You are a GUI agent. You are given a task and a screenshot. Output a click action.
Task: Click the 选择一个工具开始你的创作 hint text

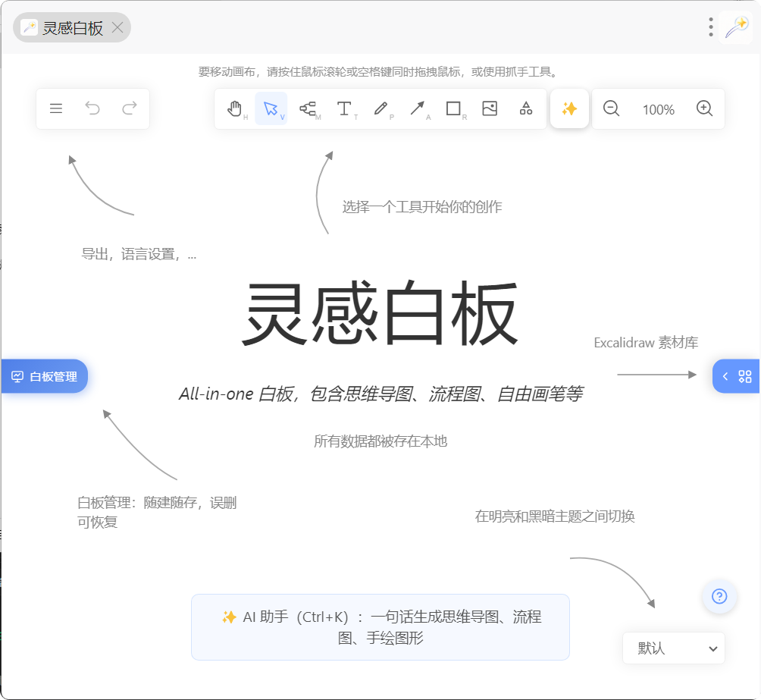tap(421, 207)
